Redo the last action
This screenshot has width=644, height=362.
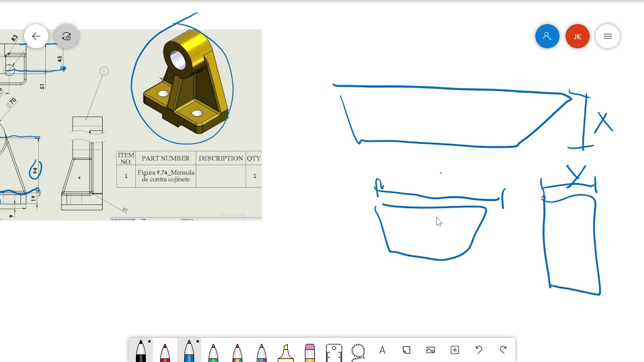pyautogui.click(x=503, y=350)
